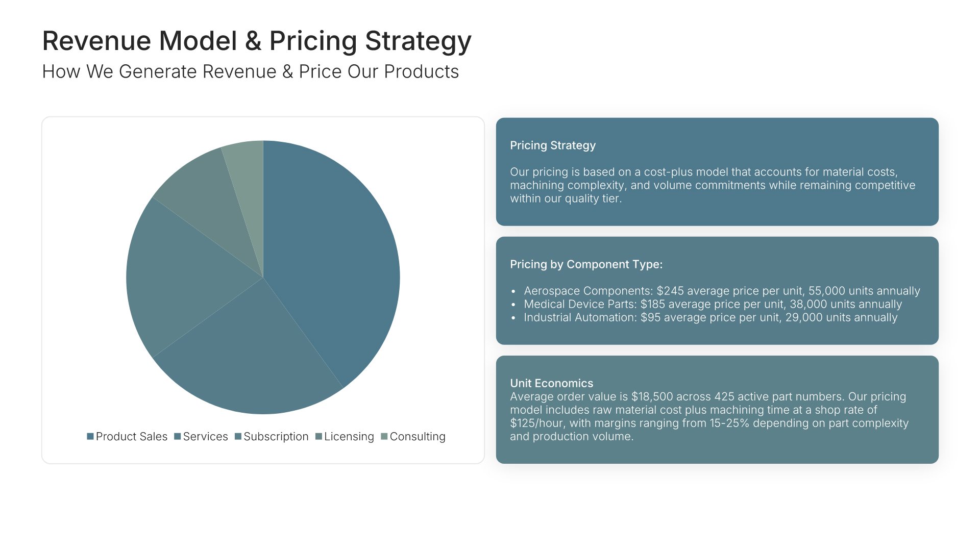Viewport: 980px width, 551px height.
Task: Click the cost-plus model description paragraph
Action: [x=713, y=185]
